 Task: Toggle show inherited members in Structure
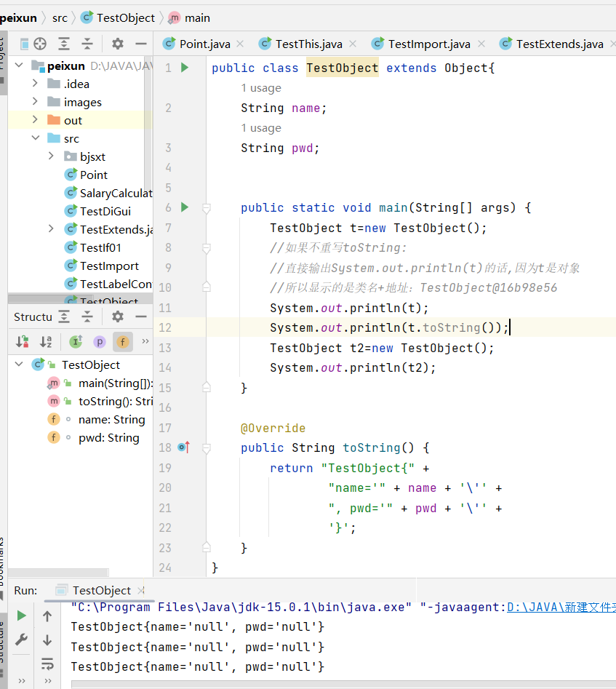(x=76, y=341)
